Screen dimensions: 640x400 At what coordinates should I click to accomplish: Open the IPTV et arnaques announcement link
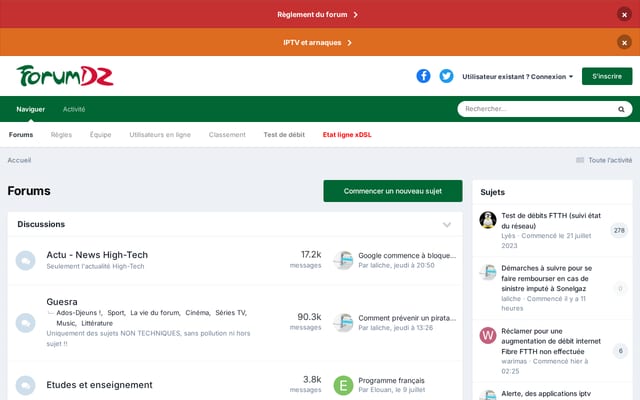pos(317,42)
